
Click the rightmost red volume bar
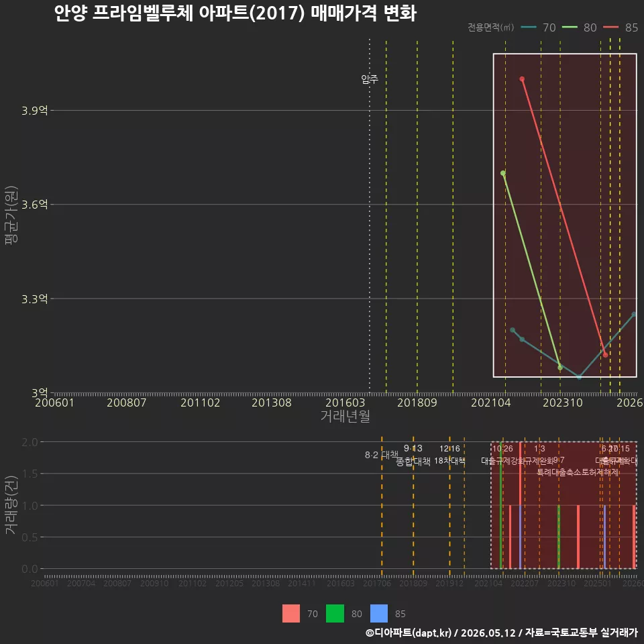tap(634, 537)
